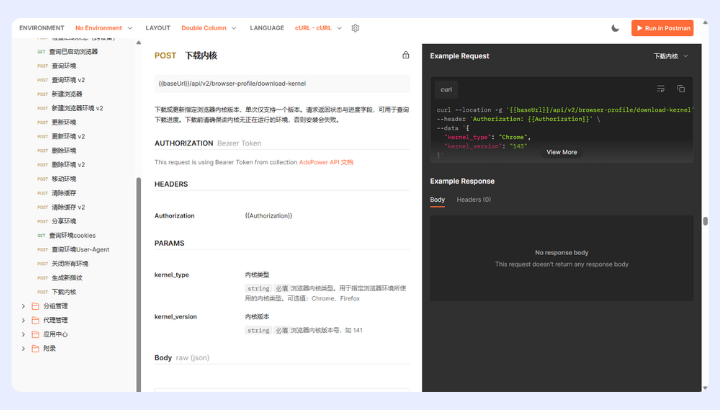Open the No Environment dropdown

104,28
